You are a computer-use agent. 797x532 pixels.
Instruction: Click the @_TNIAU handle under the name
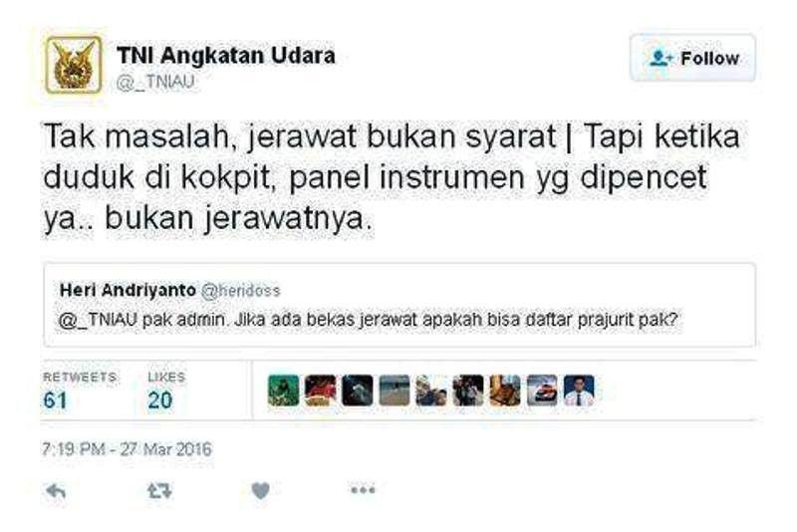[x=155, y=82]
